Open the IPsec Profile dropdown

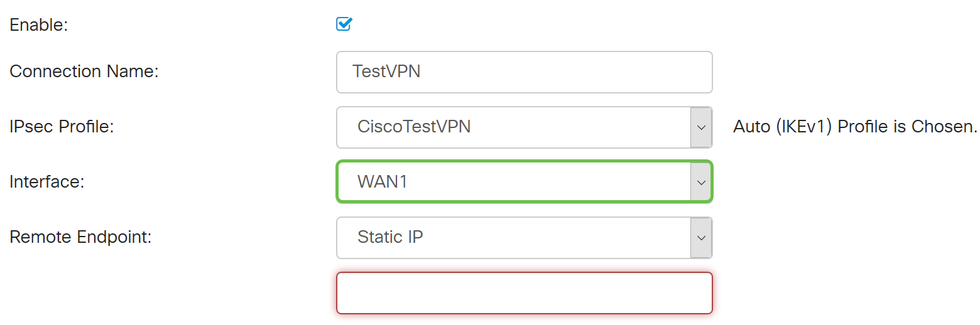(x=513, y=127)
